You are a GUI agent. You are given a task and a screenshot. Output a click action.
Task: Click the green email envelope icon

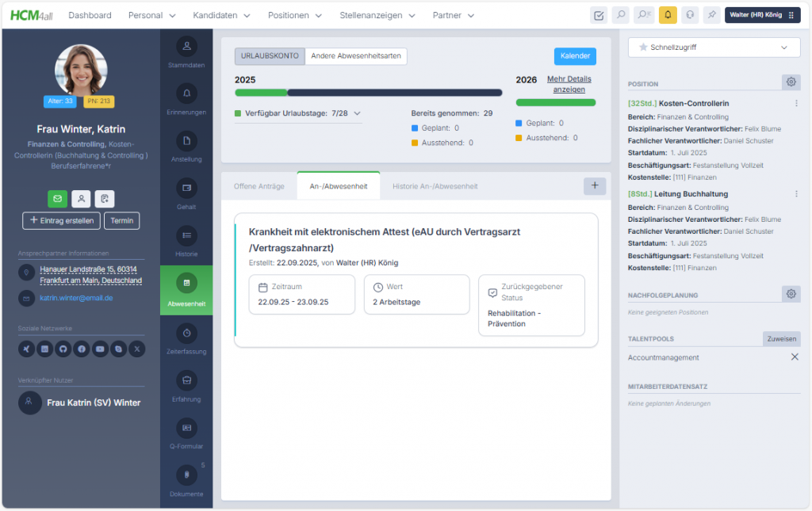(57, 199)
